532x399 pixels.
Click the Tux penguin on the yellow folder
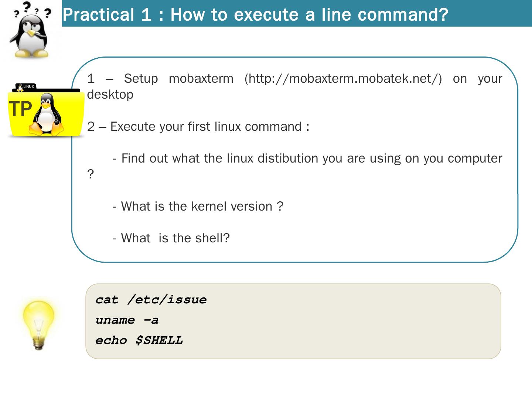pos(47,115)
